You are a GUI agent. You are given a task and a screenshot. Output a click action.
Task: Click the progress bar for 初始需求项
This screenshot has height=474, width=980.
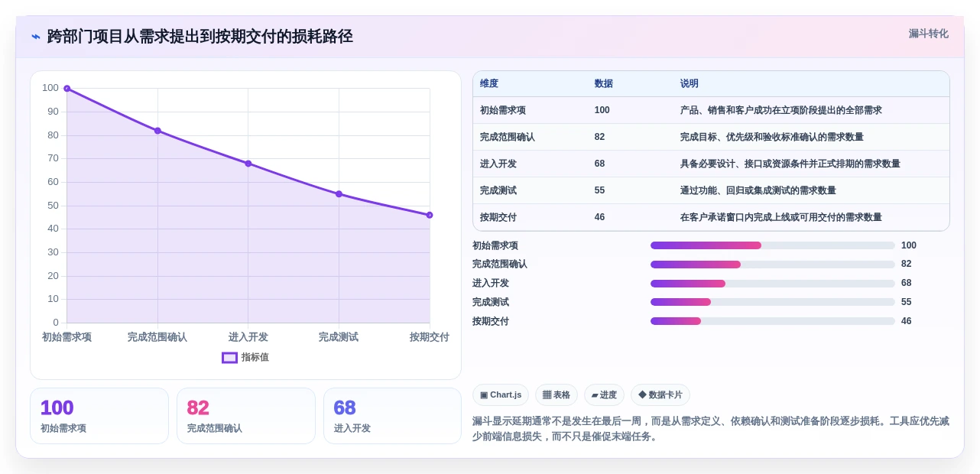[x=773, y=245]
